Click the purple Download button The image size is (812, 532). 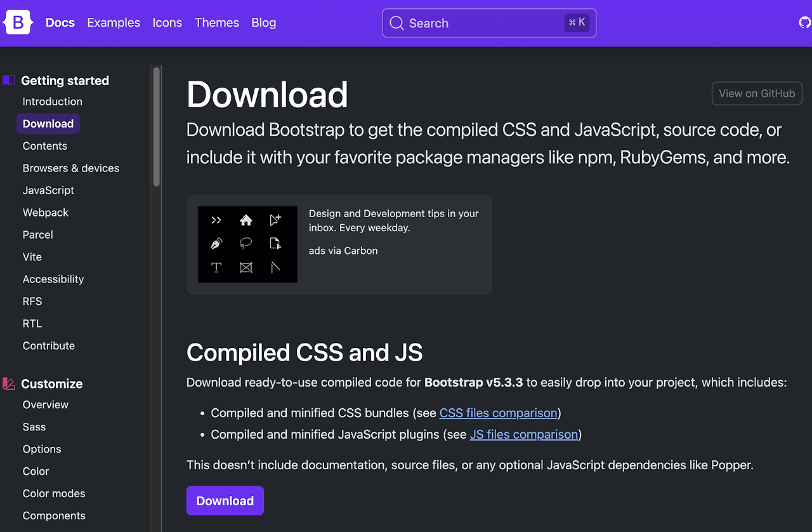click(225, 501)
